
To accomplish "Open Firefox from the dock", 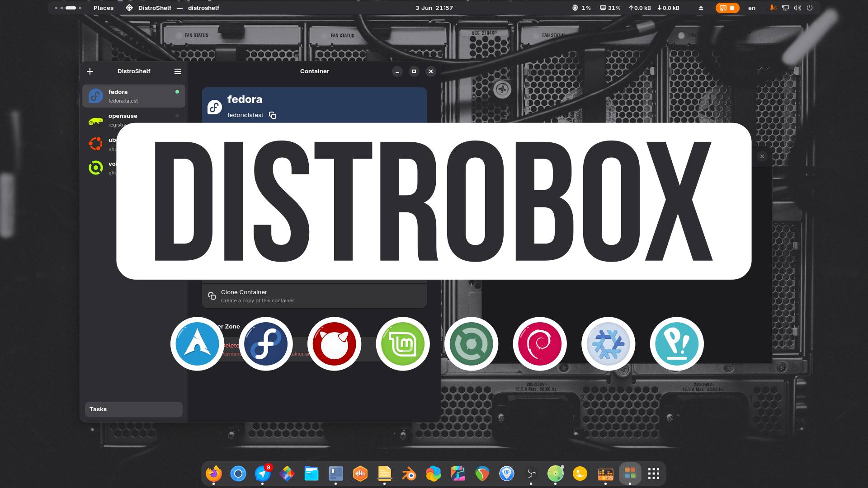I will point(214,474).
